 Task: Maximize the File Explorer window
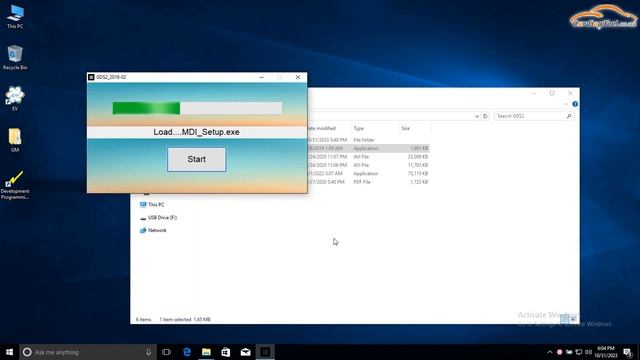tap(552, 93)
